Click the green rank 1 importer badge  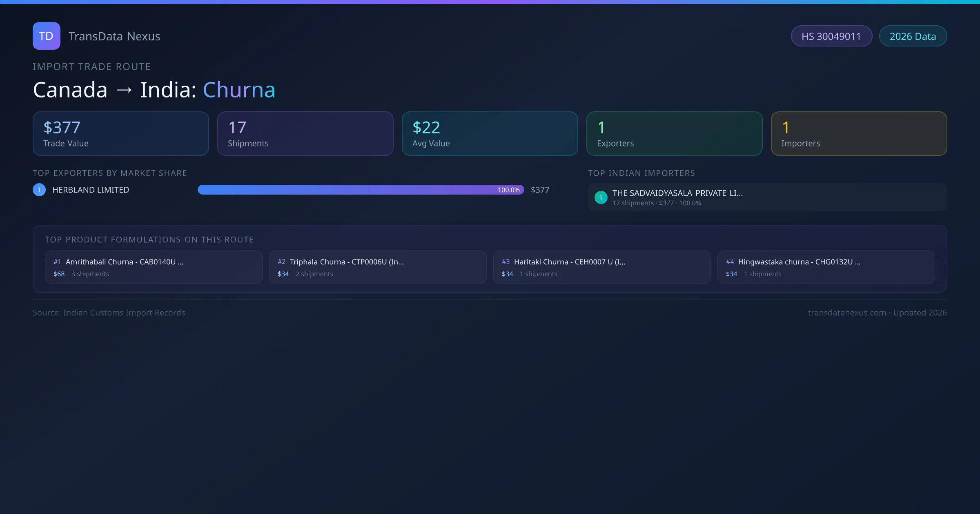coord(601,197)
